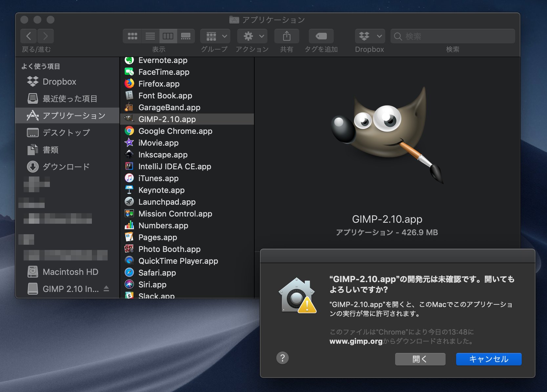Image resolution: width=547 pixels, height=392 pixels.
Task: Switch Finder to icon view
Action: pos(132,36)
